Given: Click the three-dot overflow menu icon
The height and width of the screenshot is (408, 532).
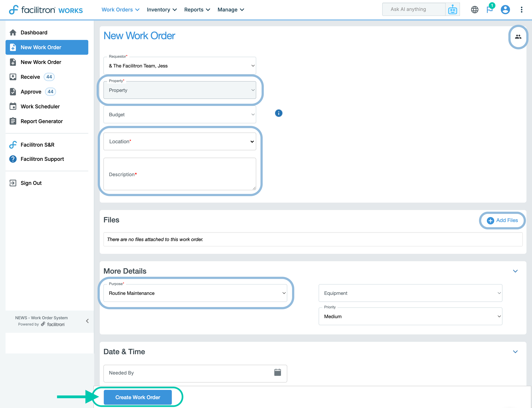Looking at the screenshot, I should pyautogui.click(x=521, y=10).
